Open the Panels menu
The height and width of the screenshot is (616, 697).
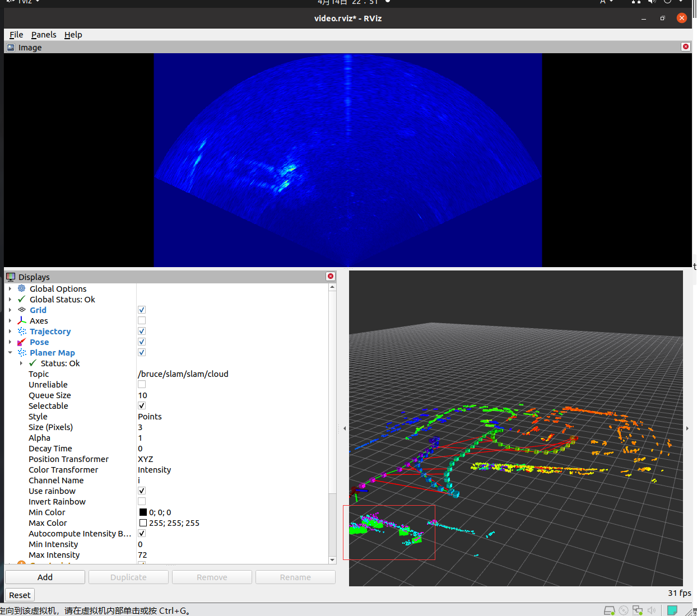pyautogui.click(x=44, y=35)
